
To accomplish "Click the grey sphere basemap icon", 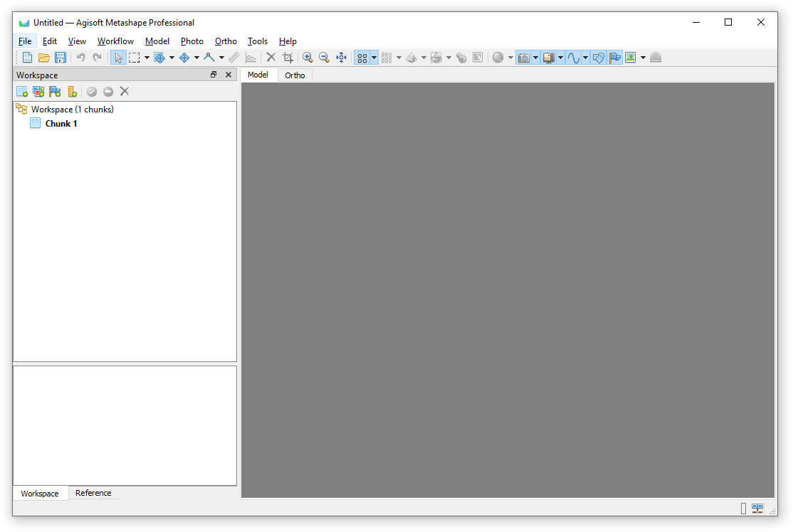I will [x=498, y=58].
